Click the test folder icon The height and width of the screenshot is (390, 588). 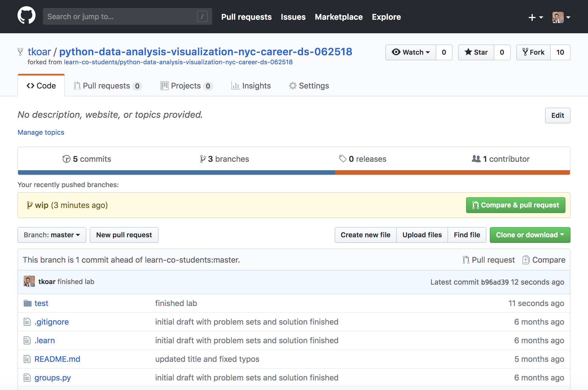point(27,303)
